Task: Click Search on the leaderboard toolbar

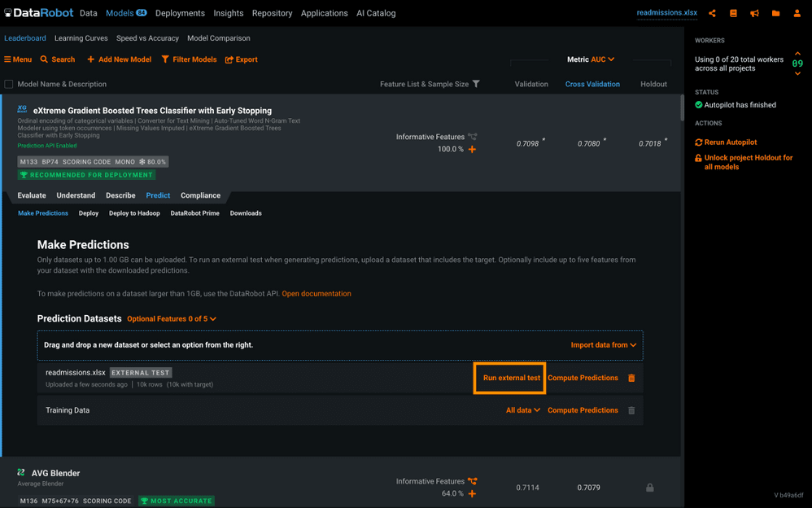Action: point(58,59)
